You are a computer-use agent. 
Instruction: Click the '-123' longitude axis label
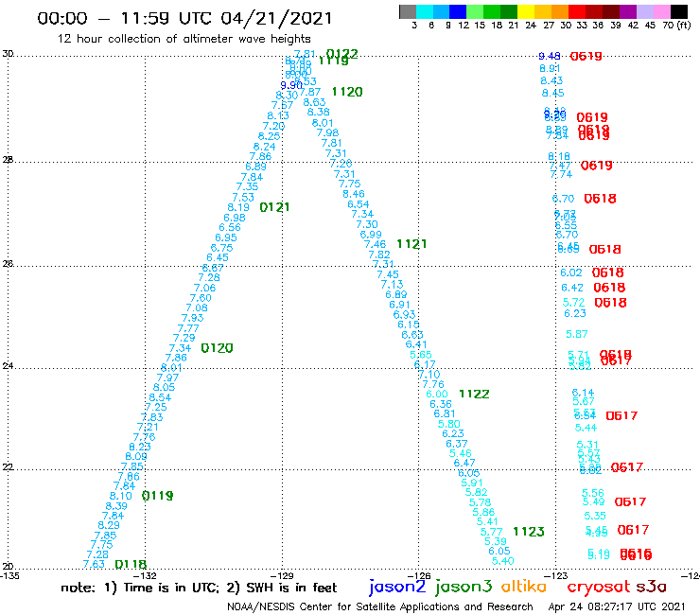point(557,575)
